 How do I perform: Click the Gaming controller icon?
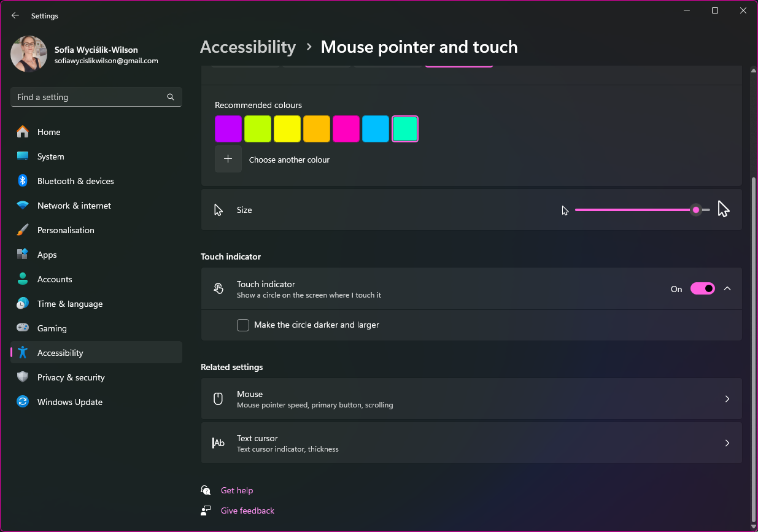pyautogui.click(x=23, y=328)
